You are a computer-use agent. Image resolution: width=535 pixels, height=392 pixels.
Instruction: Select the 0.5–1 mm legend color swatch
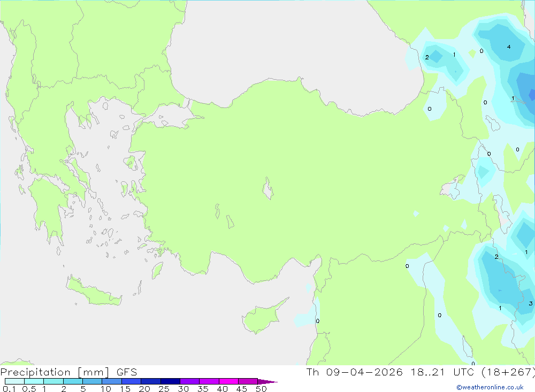pos(34,381)
